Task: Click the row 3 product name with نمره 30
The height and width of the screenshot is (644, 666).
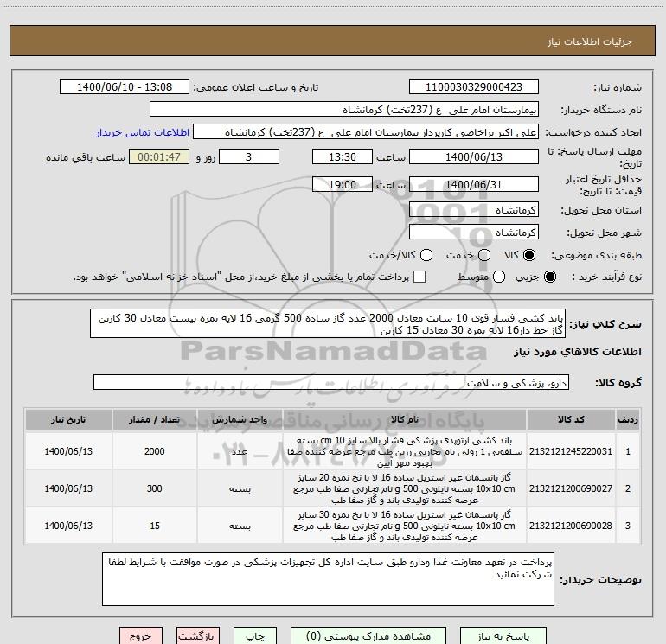Action: [405, 526]
